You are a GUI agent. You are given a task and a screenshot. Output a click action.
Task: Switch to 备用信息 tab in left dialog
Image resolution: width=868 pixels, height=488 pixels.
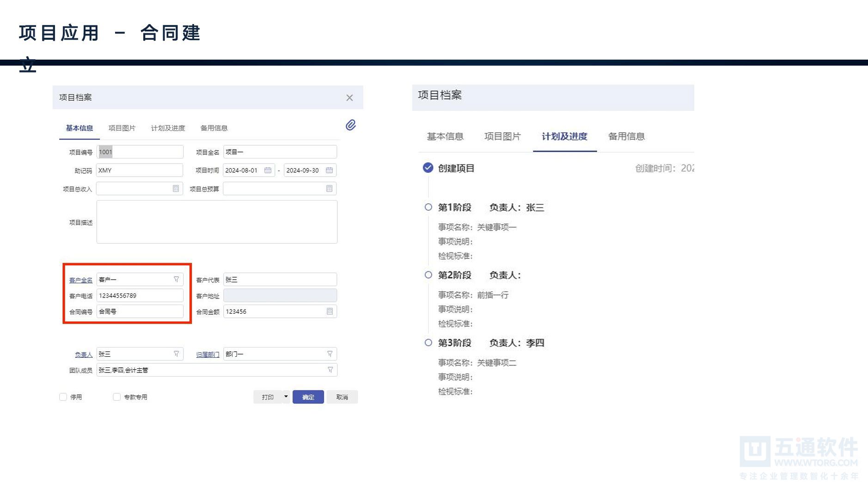[214, 128]
